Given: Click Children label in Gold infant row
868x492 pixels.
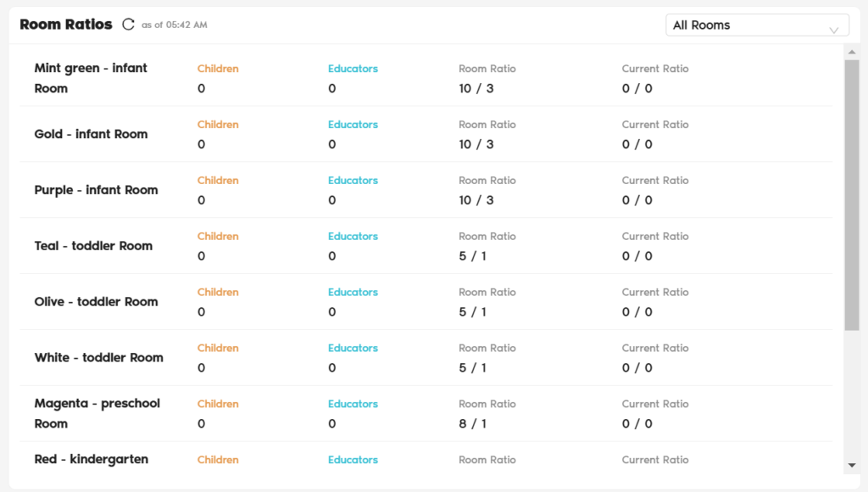Looking at the screenshot, I should point(218,125).
